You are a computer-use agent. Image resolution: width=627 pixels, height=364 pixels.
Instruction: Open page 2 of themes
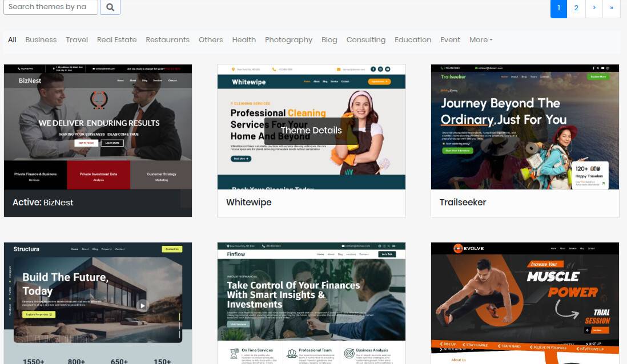click(x=576, y=8)
